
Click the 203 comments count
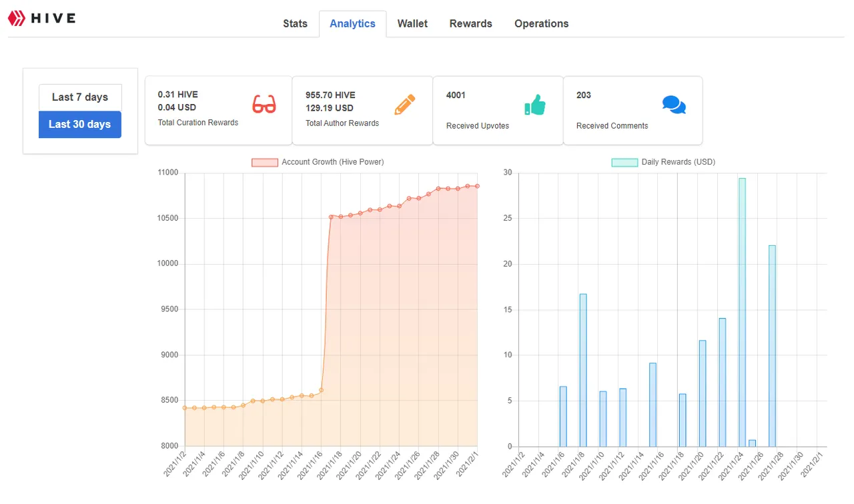tap(584, 95)
